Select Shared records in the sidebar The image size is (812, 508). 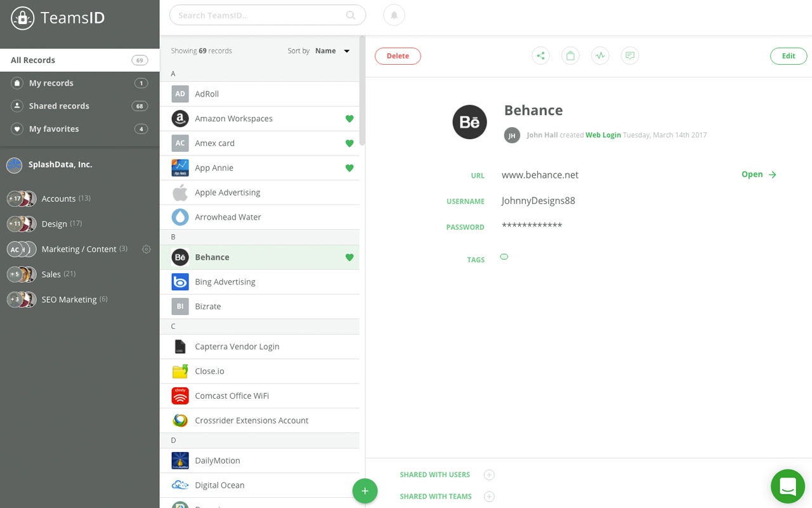click(80, 106)
